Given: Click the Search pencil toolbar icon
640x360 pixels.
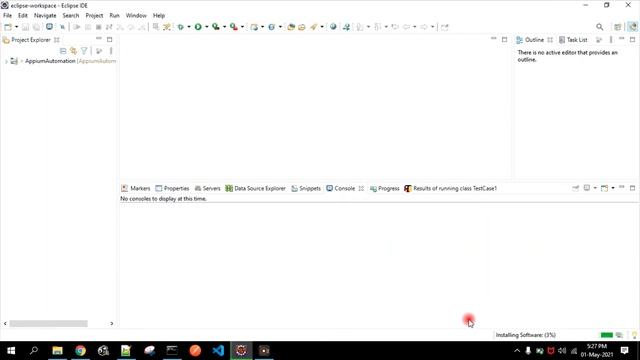Looking at the screenshot, I should pyautogui.click(x=313, y=27).
